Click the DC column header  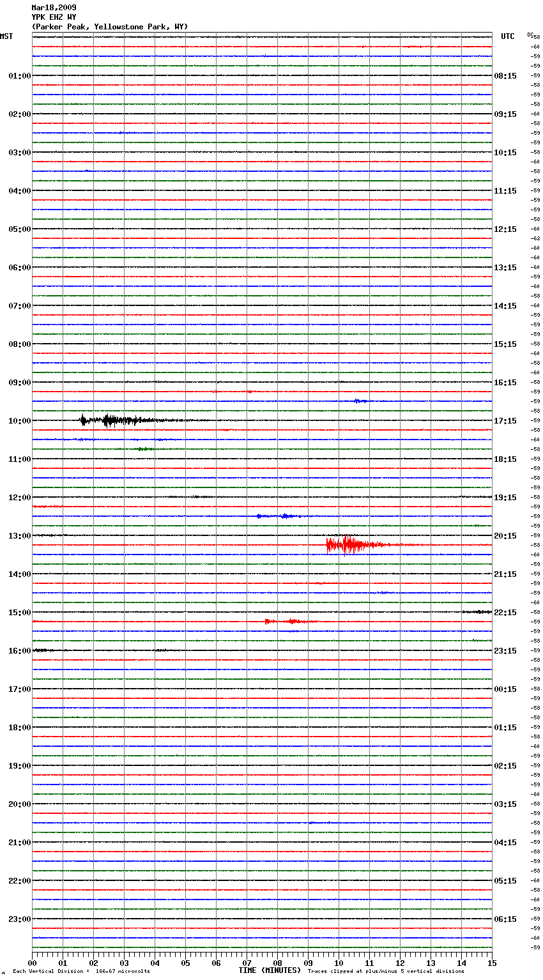click(x=530, y=34)
